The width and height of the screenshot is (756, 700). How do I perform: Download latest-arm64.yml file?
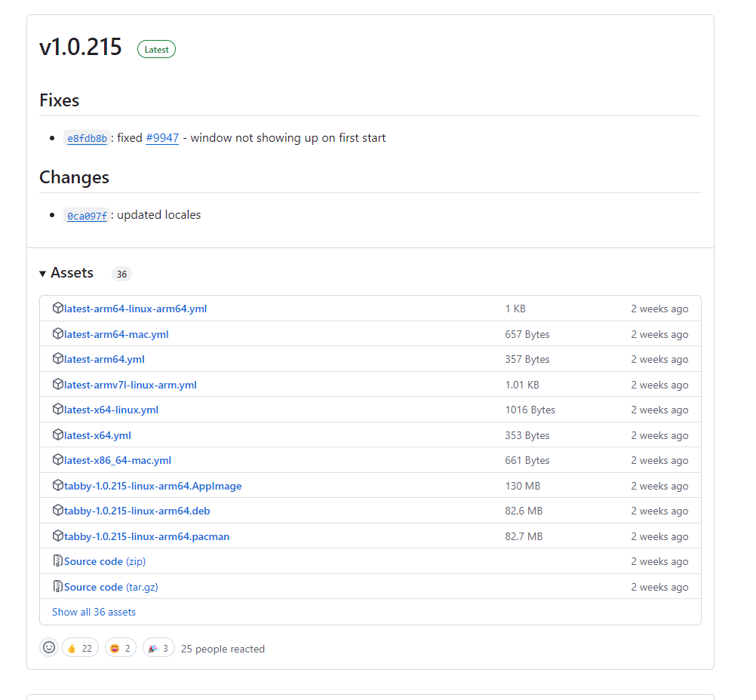point(104,359)
